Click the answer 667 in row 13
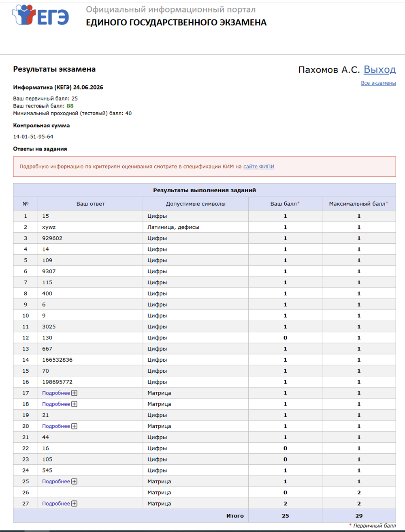The image size is (405, 532). (x=47, y=349)
